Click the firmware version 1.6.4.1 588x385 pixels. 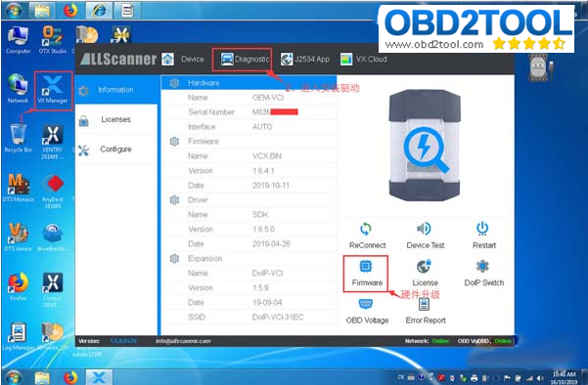tap(263, 171)
